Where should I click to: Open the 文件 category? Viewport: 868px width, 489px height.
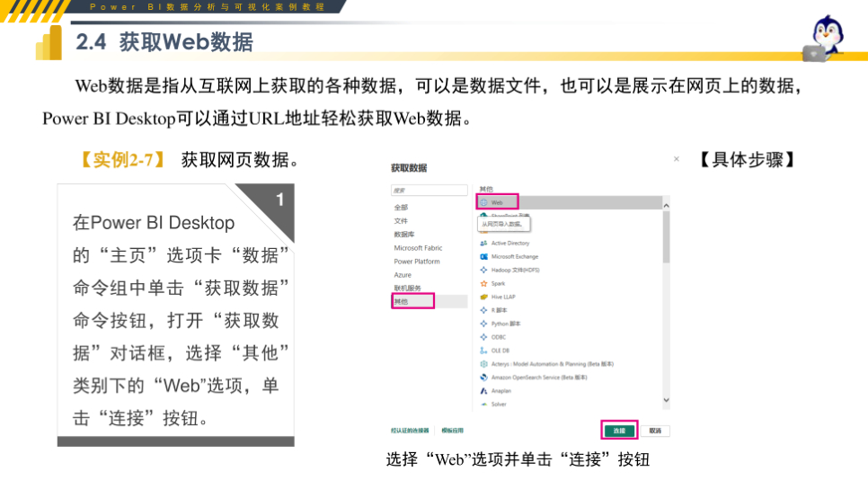pyautogui.click(x=401, y=221)
